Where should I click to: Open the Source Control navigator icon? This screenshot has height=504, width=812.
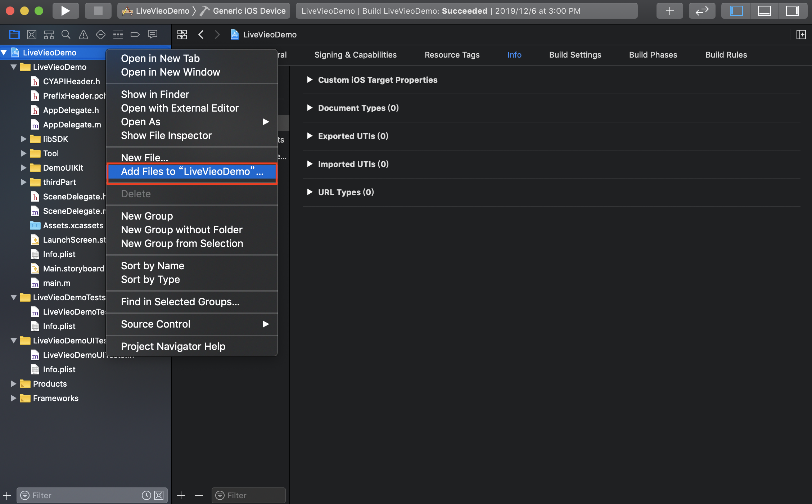tap(32, 35)
